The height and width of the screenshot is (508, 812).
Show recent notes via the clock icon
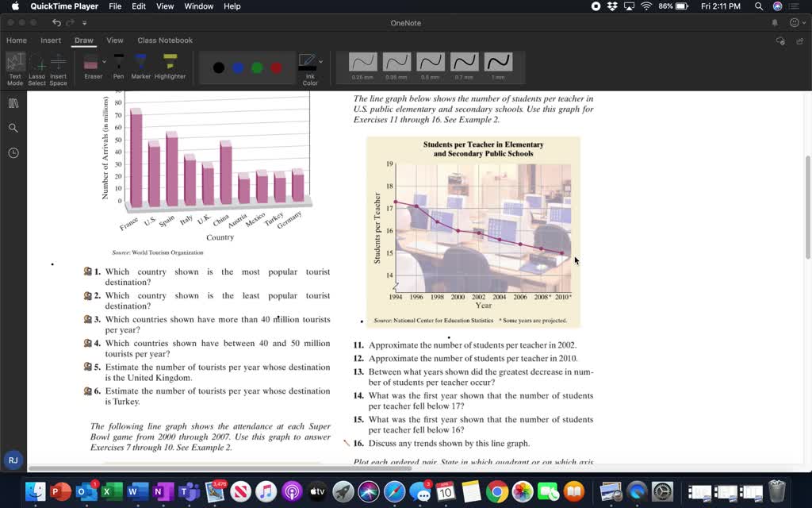point(13,152)
